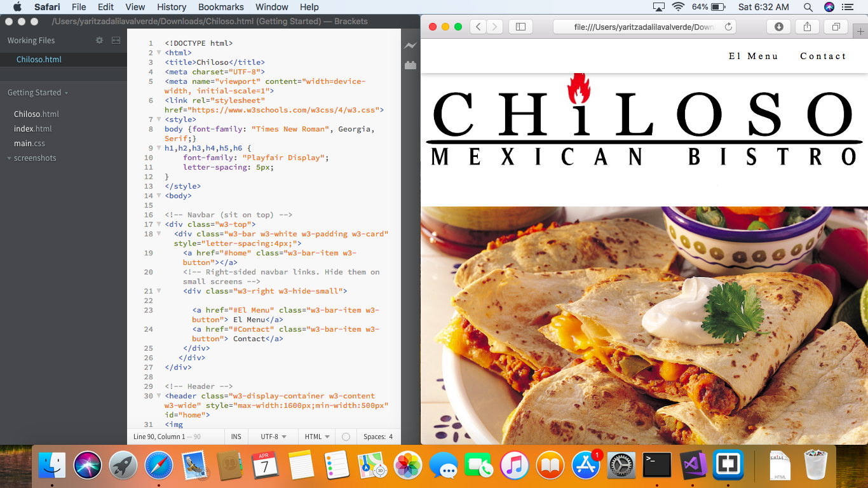The image size is (868, 488).
Task: Open Working Files settings gear
Action: (x=99, y=40)
